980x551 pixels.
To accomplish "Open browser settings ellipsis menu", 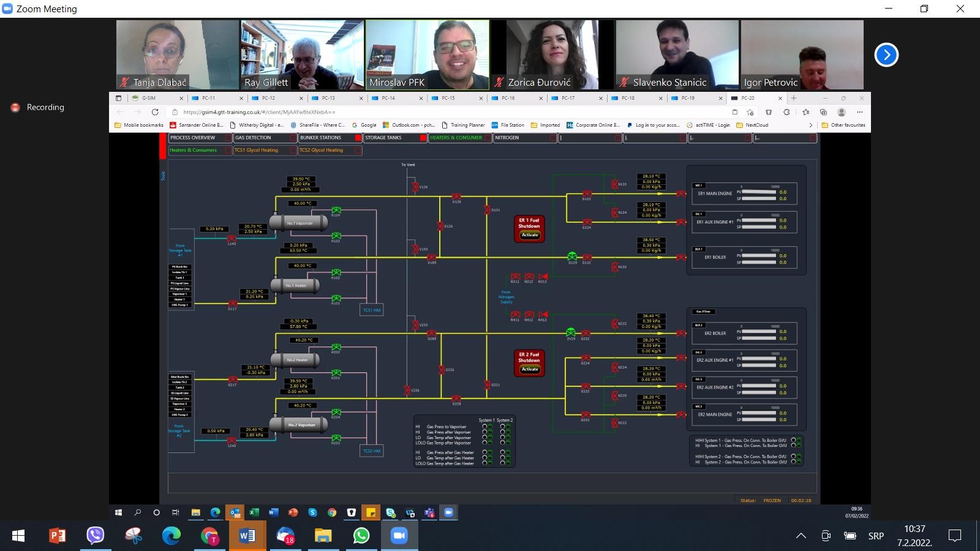I will click(859, 112).
